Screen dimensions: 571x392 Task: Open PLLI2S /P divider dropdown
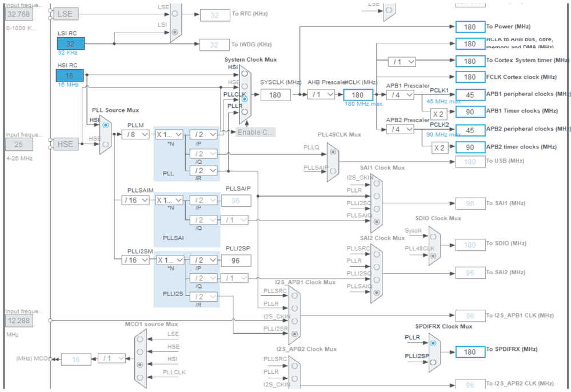coord(203,260)
